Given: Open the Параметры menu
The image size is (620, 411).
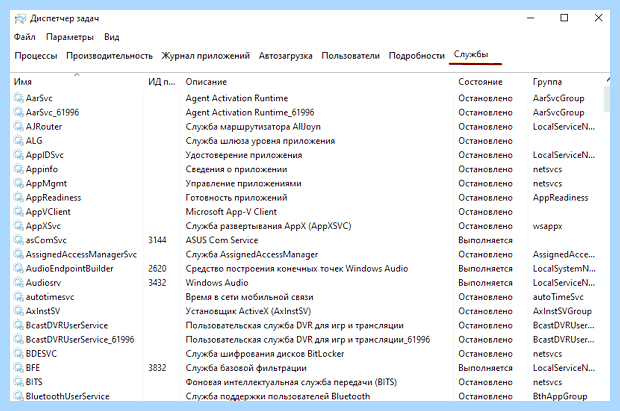Looking at the screenshot, I should pos(70,37).
